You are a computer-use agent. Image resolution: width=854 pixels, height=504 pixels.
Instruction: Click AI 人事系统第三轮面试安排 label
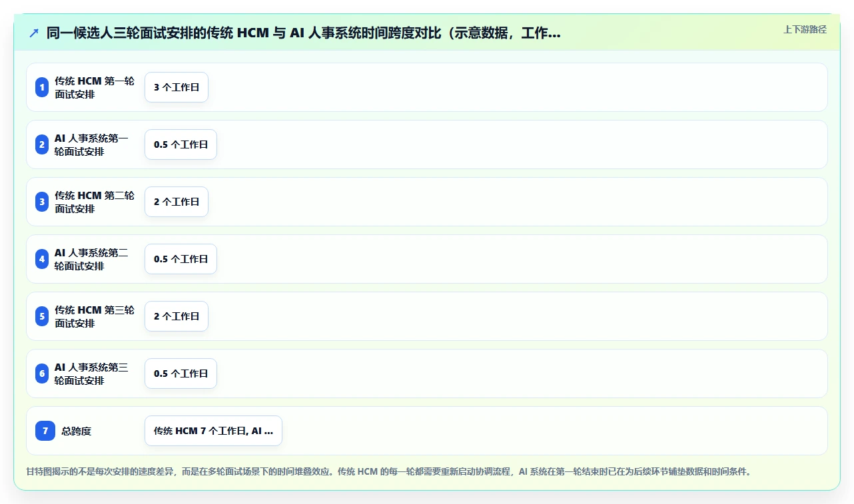(92, 374)
